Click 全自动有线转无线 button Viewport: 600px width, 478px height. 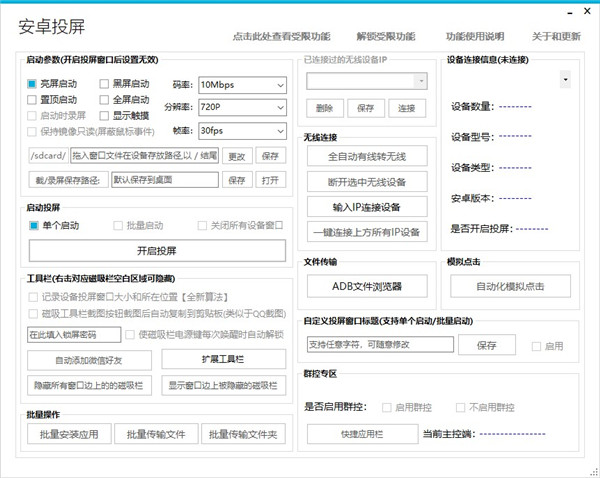pos(367,156)
